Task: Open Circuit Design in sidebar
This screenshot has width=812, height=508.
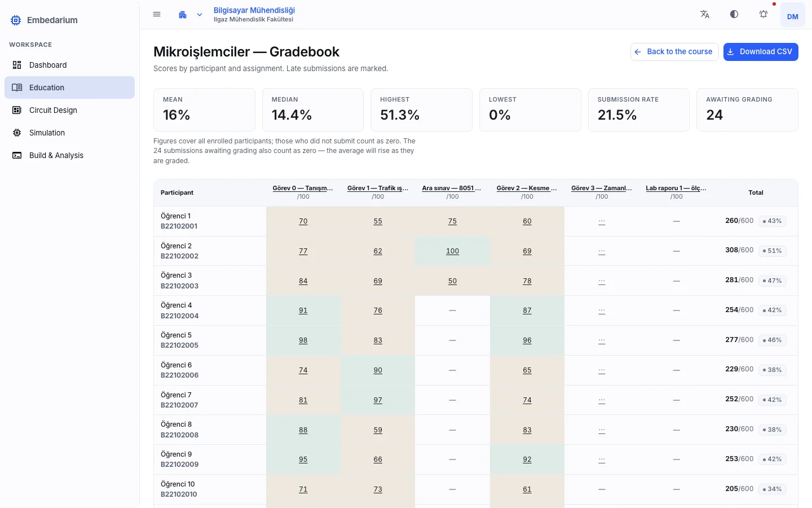Action: point(70,110)
